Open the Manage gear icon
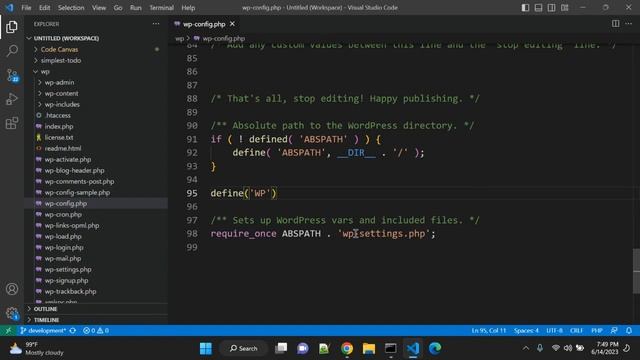The height and width of the screenshot is (360, 640). [12, 313]
